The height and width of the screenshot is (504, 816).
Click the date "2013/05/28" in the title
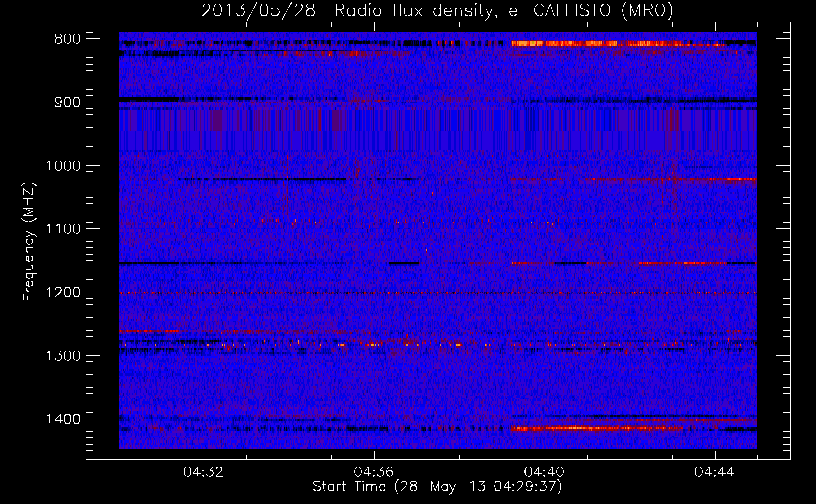tap(259, 10)
